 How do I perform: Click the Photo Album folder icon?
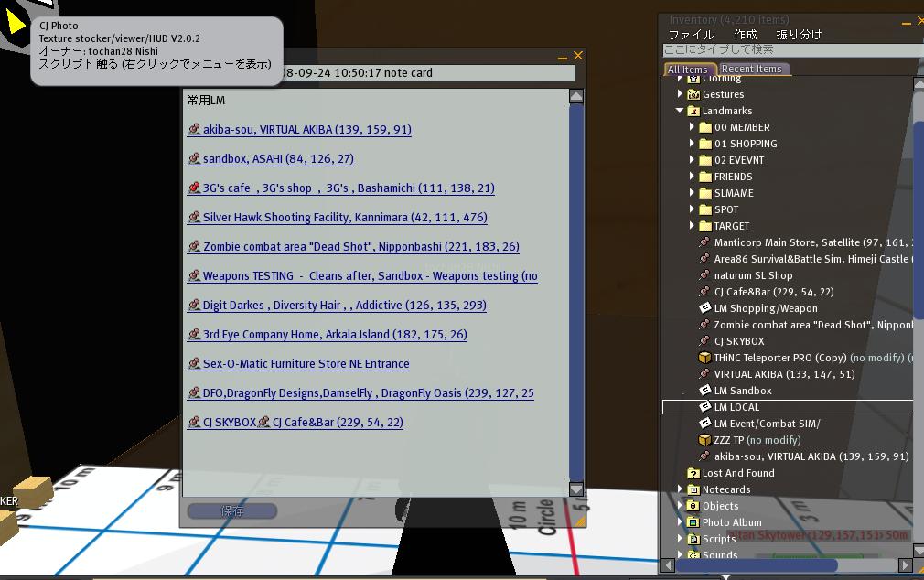693,522
